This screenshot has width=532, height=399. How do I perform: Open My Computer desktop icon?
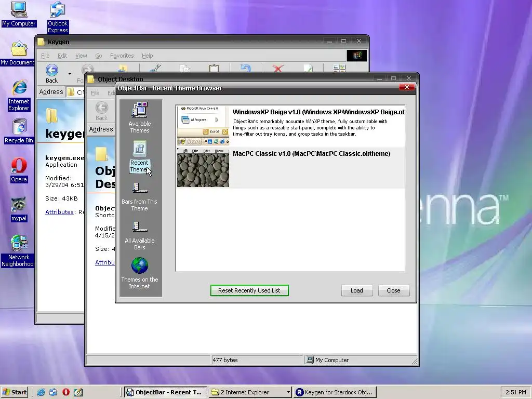tap(19, 14)
